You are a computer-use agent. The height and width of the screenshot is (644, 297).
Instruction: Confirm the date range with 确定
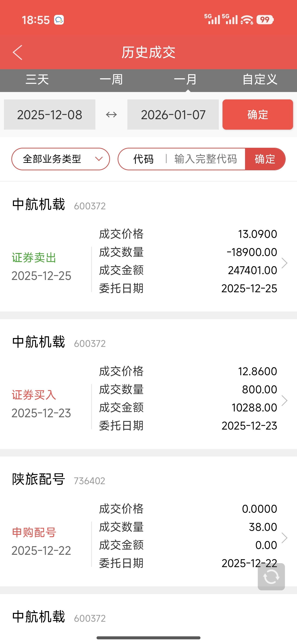pyautogui.click(x=258, y=115)
